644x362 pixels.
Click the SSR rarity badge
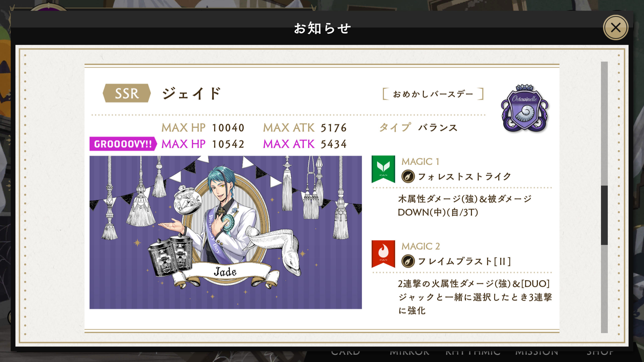pos(127,93)
